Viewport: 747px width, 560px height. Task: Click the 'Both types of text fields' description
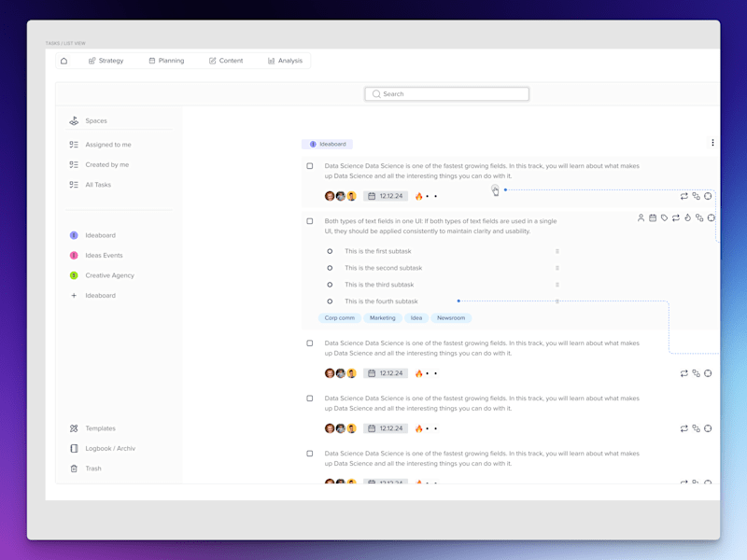(x=441, y=226)
